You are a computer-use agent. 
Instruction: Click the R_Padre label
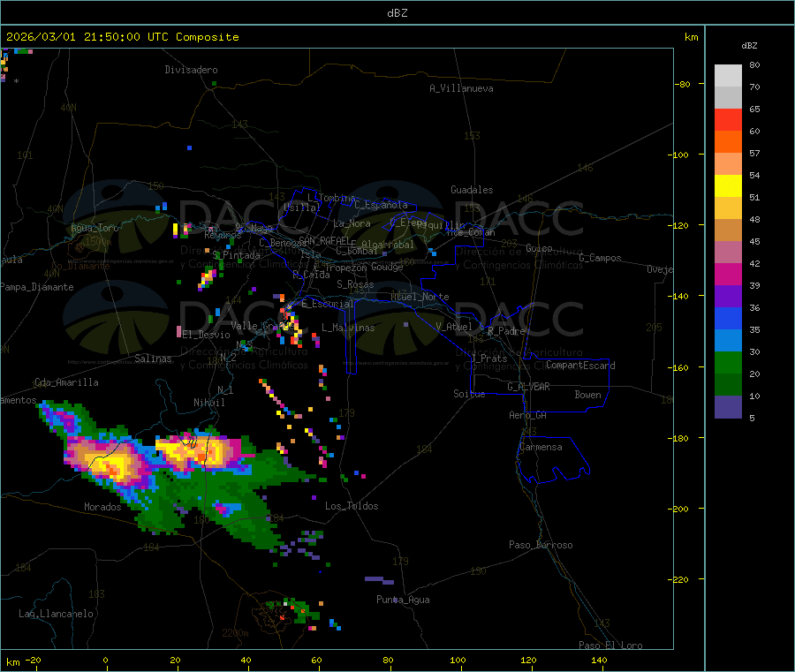(506, 331)
